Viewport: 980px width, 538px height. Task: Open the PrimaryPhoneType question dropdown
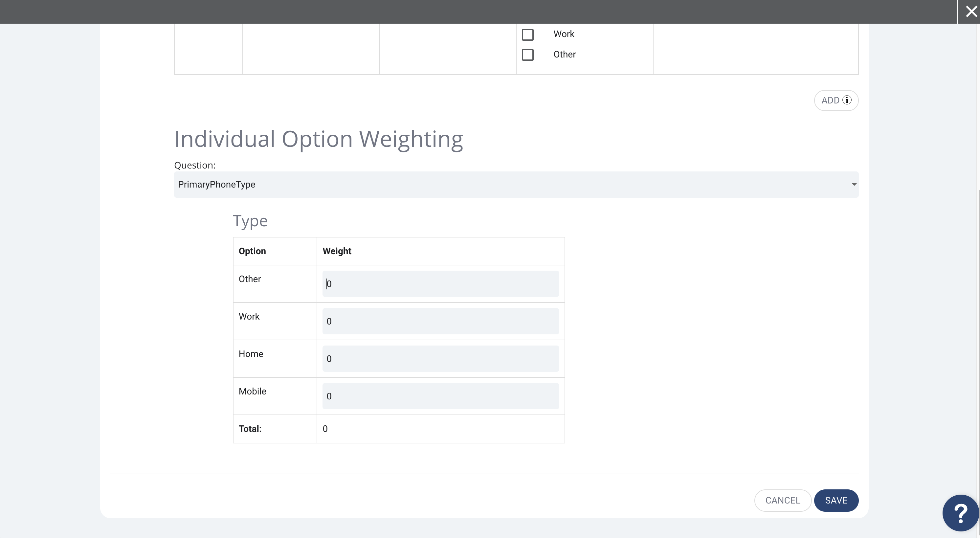[516, 185]
